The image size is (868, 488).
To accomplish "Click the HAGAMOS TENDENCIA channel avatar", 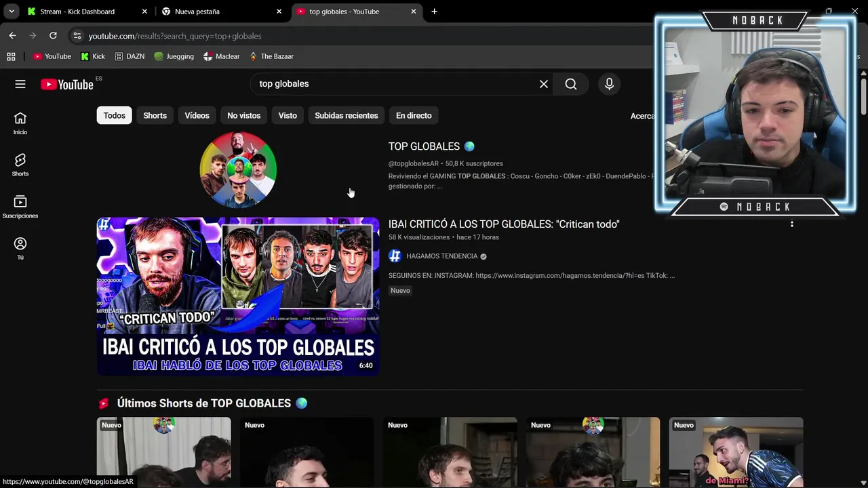I will point(395,256).
